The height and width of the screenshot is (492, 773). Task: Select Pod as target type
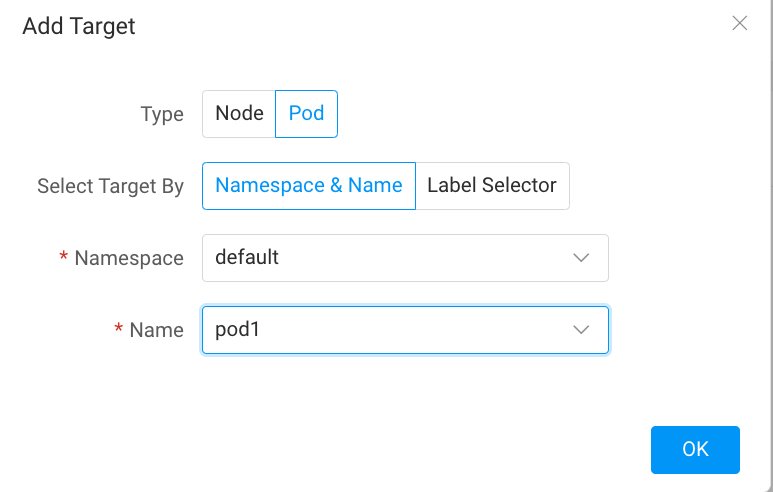[x=306, y=114]
